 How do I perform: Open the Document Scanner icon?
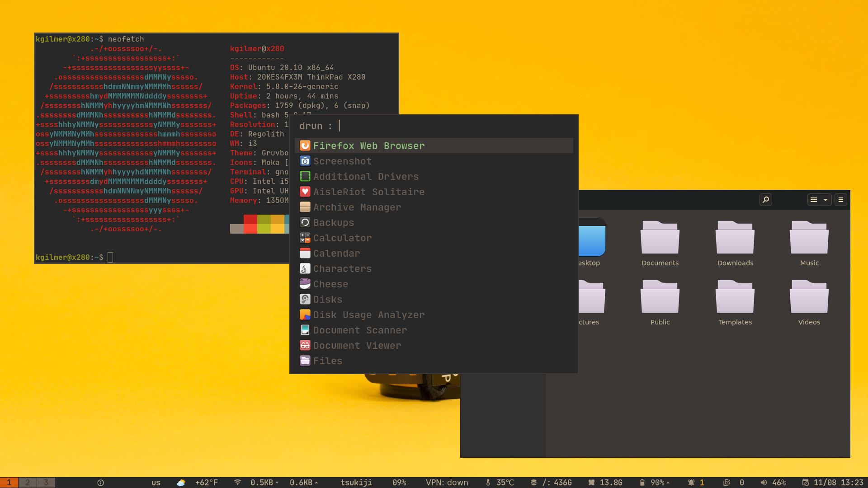pyautogui.click(x=305, y=330)
